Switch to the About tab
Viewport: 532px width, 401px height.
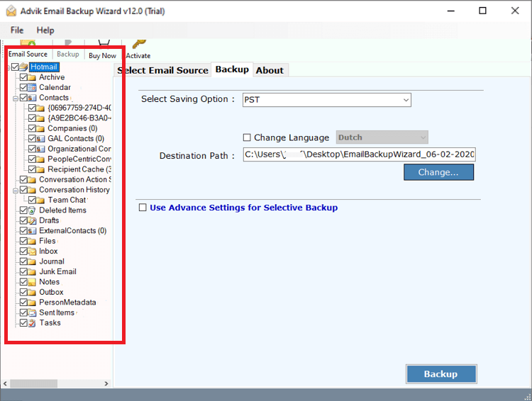coord(270,70)
